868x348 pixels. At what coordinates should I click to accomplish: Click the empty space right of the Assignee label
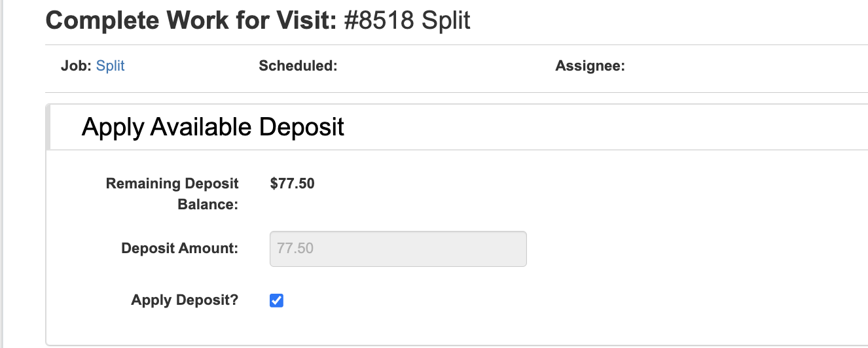click(720, 66)
